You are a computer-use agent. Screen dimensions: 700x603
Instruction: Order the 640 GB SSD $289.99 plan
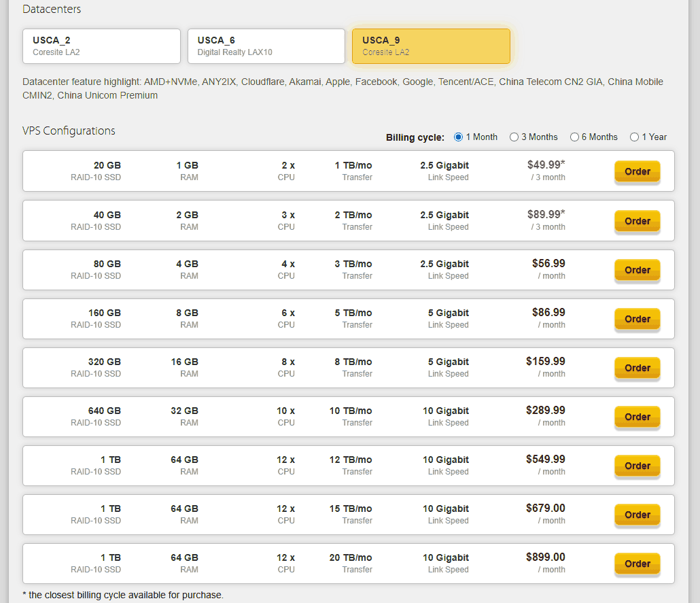(x=637, y=417)
